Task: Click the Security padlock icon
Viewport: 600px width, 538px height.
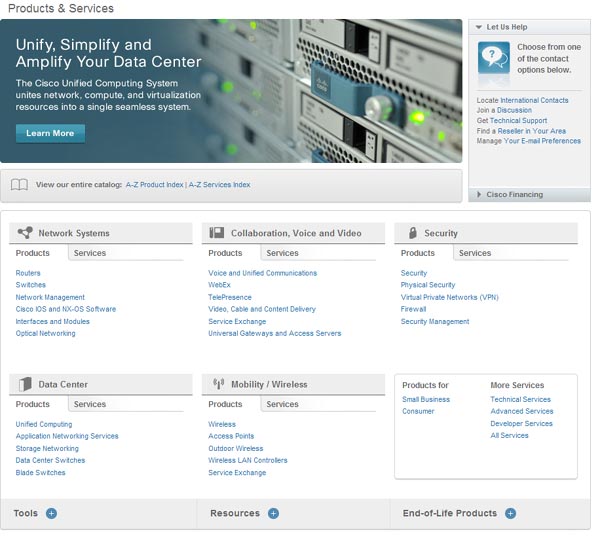Action: click(x=412, y=233)
